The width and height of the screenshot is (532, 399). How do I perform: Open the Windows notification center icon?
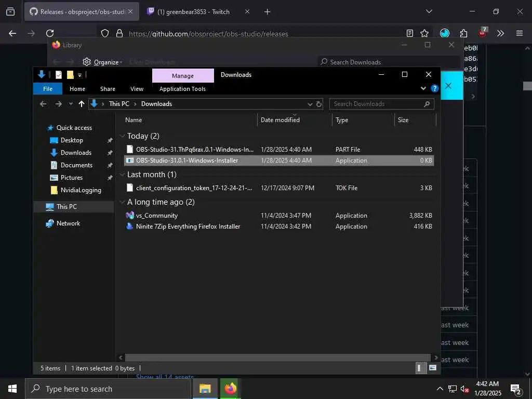click(x=516, y=389)
